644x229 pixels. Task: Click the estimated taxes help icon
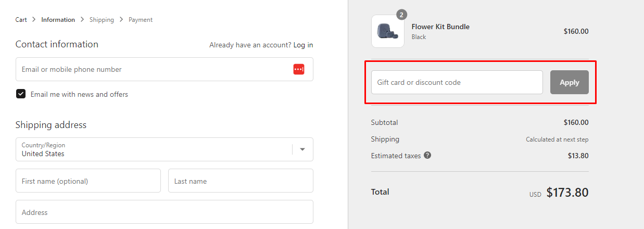pos(427,155)
